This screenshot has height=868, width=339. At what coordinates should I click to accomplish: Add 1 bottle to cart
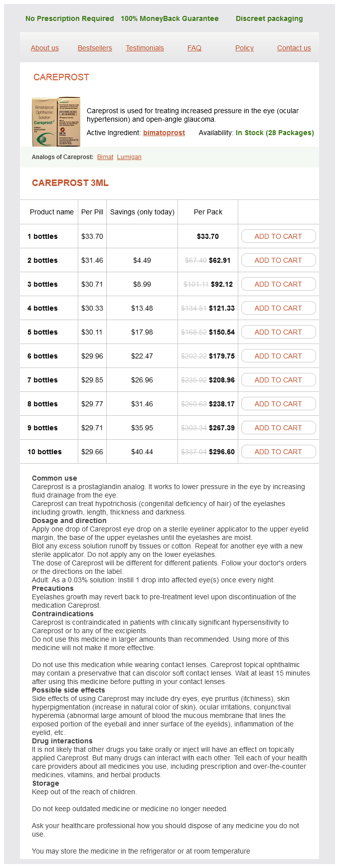(278, 236)
